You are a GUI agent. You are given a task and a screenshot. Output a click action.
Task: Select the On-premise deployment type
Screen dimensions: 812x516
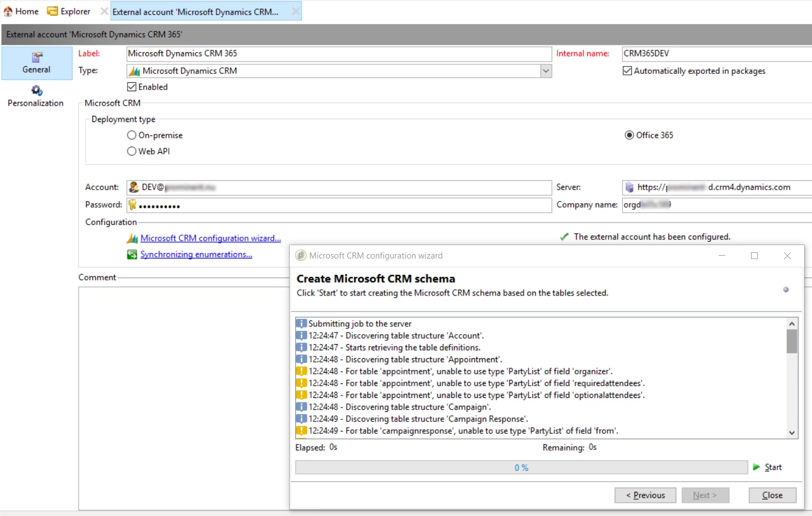click(132, 135)
